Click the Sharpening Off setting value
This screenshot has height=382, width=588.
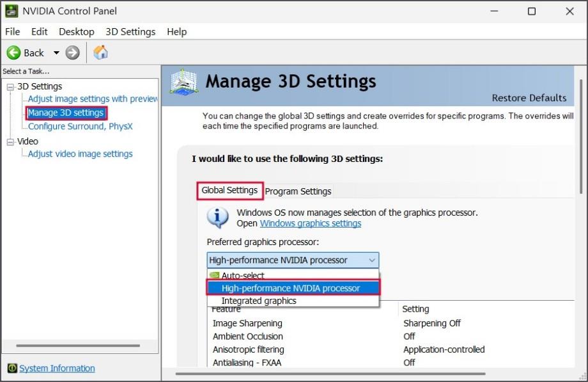432,323
